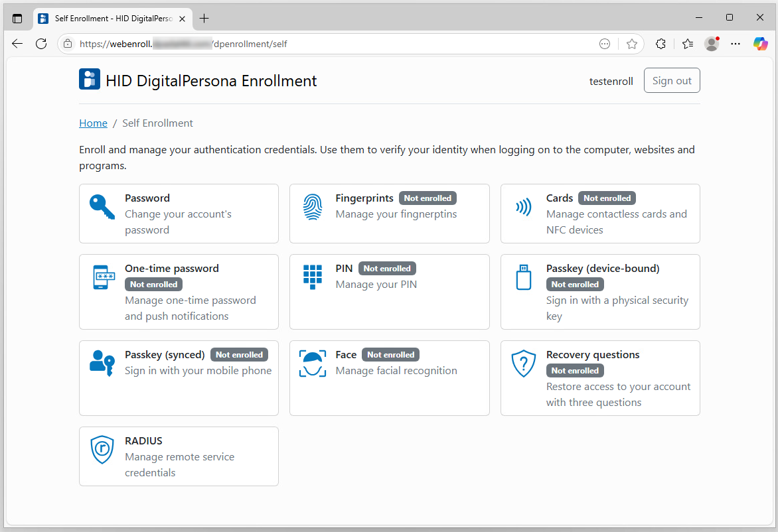Open the PIN keypad icon
This screenshot has width=778, height=532.
click(313, 277)
